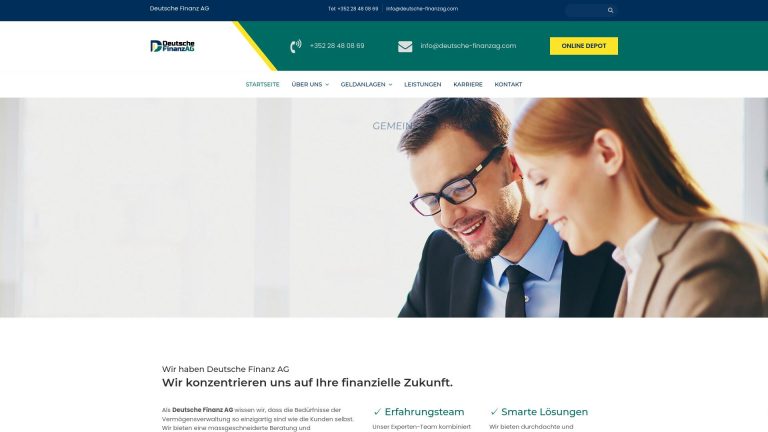Click the search magnifier icon
Screen dimensions: 768x432
610,10
